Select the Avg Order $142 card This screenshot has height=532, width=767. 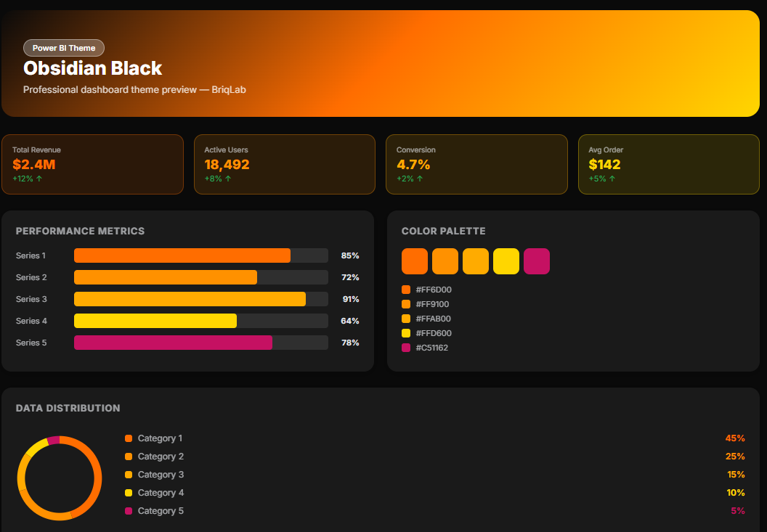(x=668, y=164)
